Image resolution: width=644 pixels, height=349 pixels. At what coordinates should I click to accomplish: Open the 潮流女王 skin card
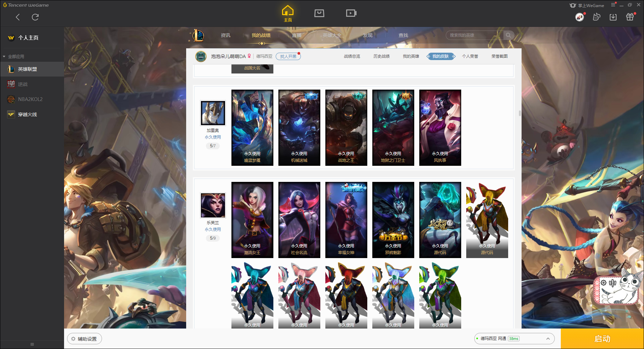pyautogui.click(x=252, y=220)
